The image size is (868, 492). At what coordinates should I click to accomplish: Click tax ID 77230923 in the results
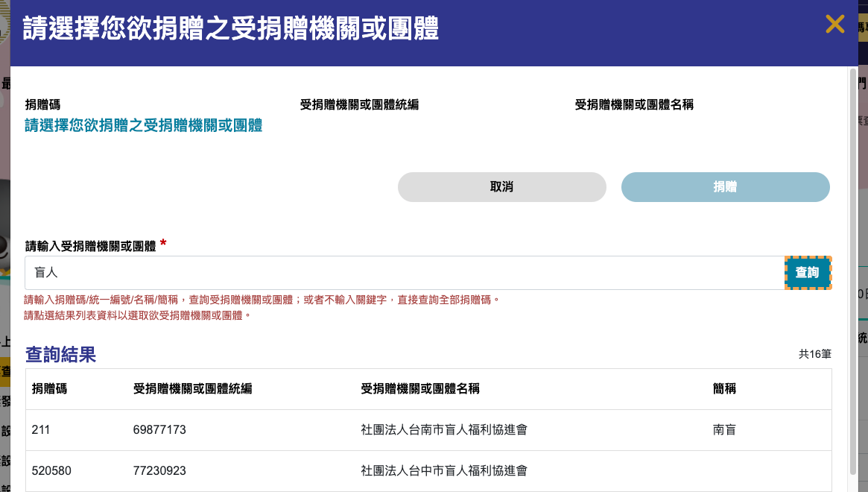point(159,471)
